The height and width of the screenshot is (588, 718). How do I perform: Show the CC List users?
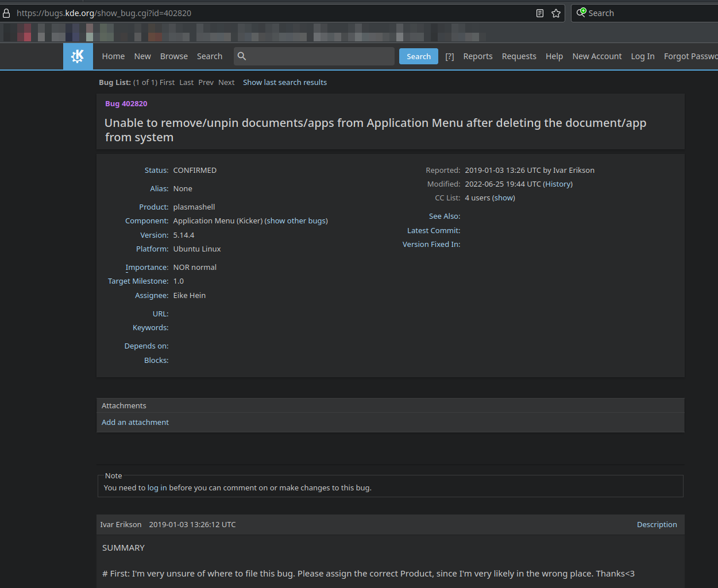click(x=504, y=198)
